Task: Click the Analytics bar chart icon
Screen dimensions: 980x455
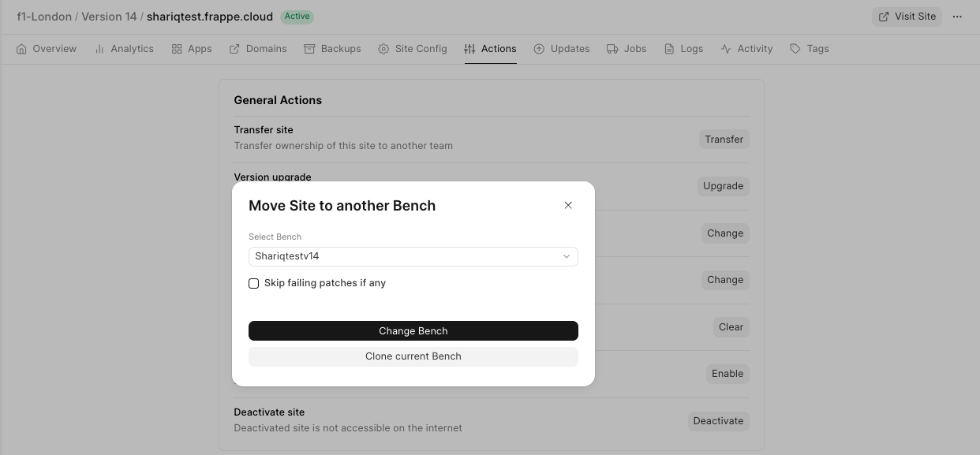Action: tap(99, 49)
